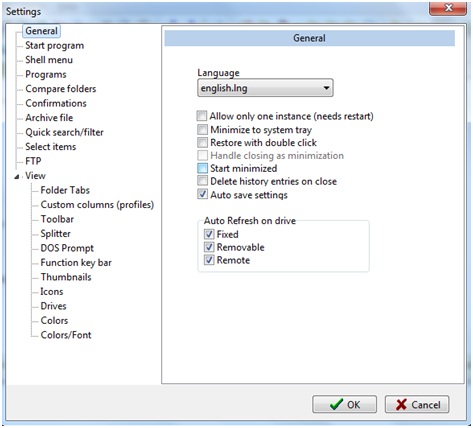Collapse the View tree node
The height and width of the screenshot is (428, 473).
point(17,176)
